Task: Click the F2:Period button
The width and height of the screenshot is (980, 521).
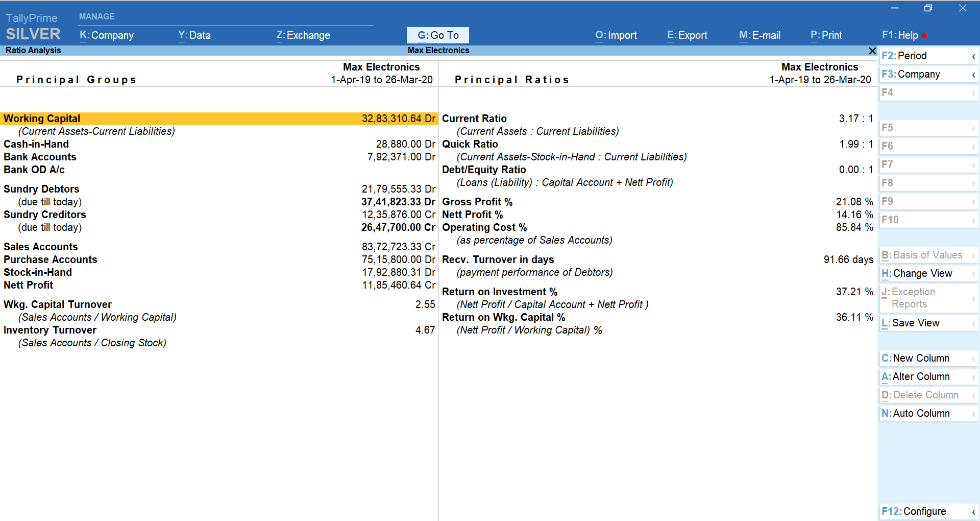Action: (x=924, y=56)
